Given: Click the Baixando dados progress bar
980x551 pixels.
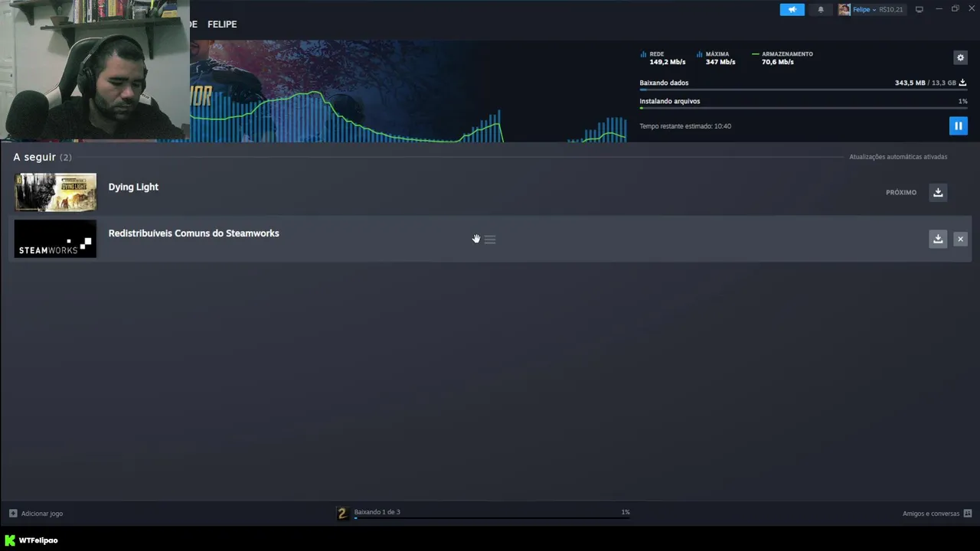Looking at the screenshot, I should [x=803, y=90].
